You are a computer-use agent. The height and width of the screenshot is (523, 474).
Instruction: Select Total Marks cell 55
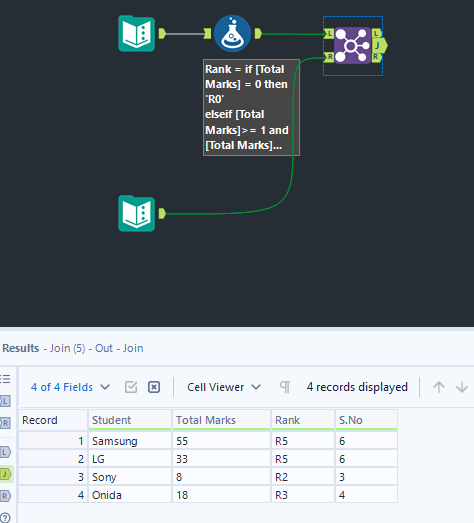pos(221,441)
